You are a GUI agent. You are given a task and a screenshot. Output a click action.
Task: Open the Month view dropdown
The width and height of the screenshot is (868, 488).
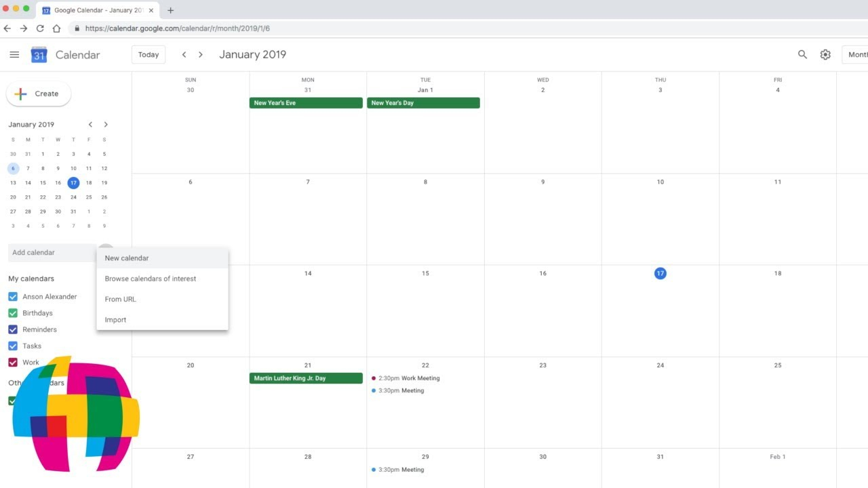coord(856,55)
